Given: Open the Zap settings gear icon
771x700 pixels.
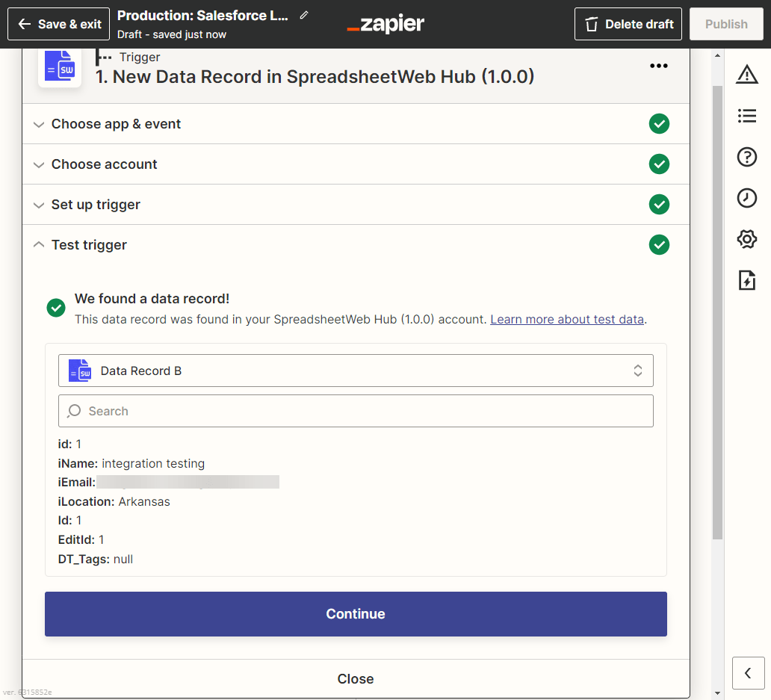Looking at the screenshot, I should coord(746,239).
